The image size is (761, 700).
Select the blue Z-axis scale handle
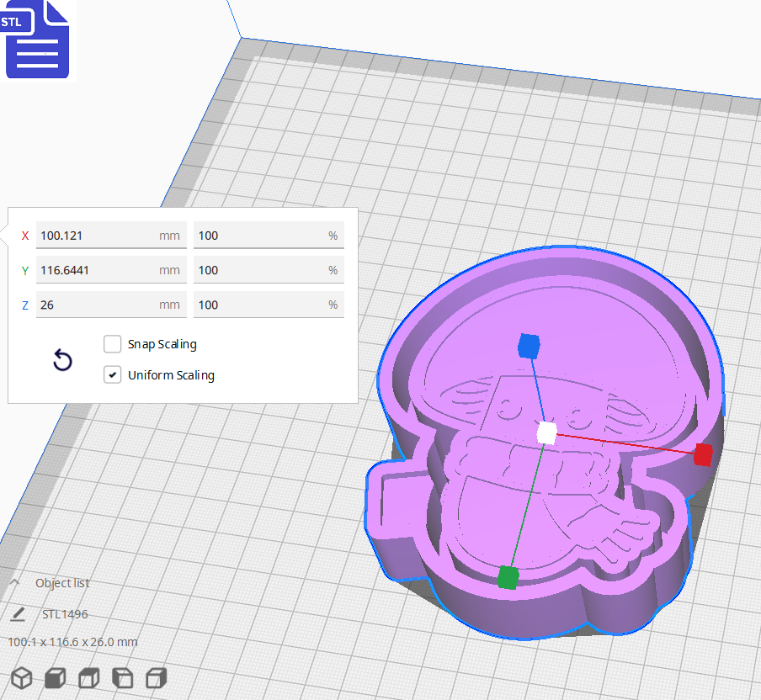[x=530, y=345]
